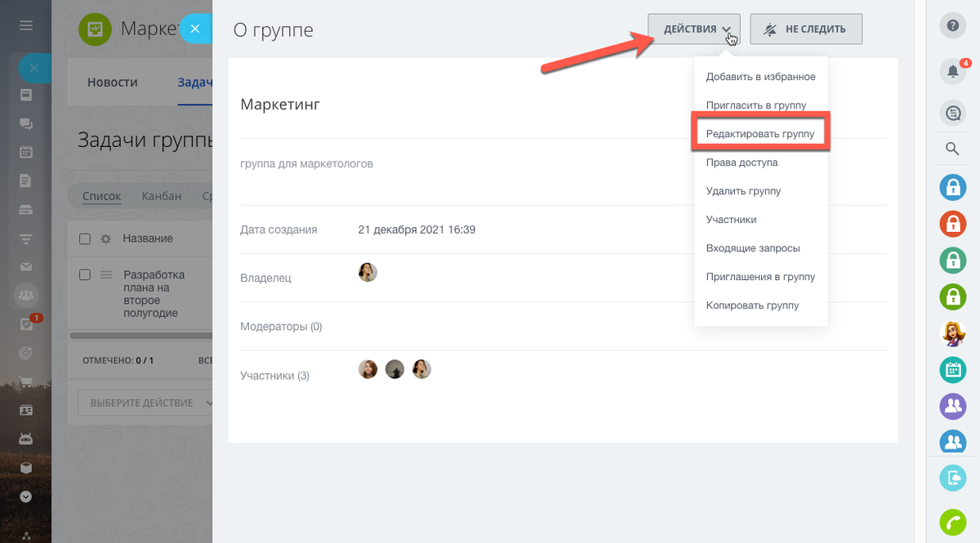Open the blue lock chat avatar

952,187
